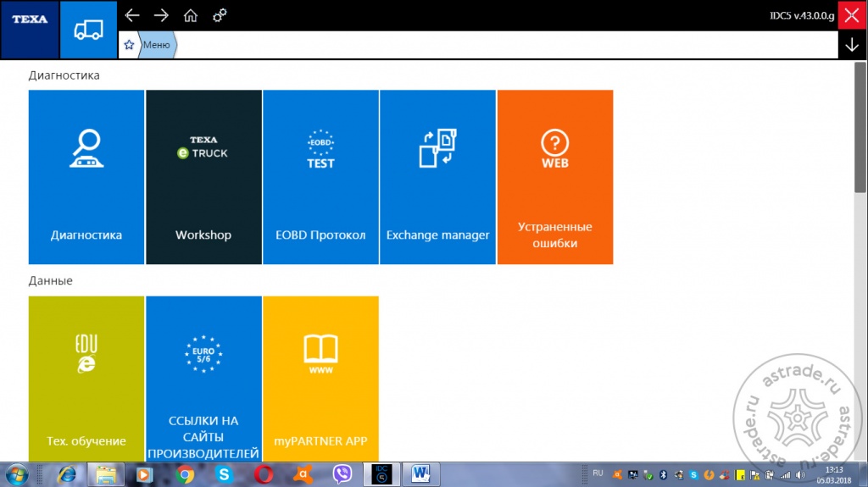
Task: Return to the home screen icon
Action: tap(191, 15)
